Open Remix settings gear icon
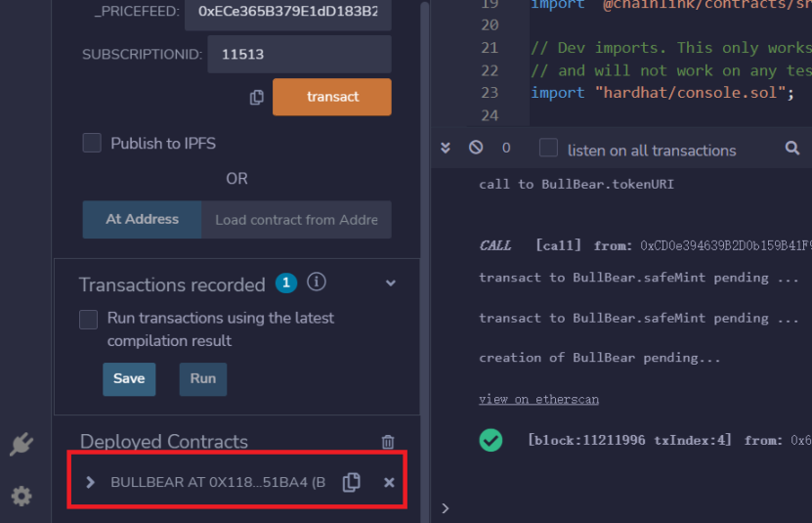Viewport: 812px width, 523px height. [x=21, y=497]
